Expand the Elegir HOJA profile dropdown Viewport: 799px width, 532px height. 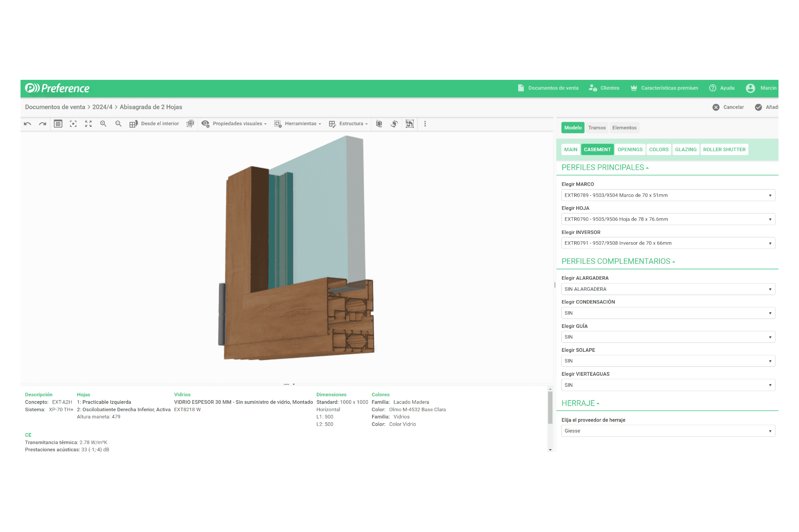click(667, 219)
